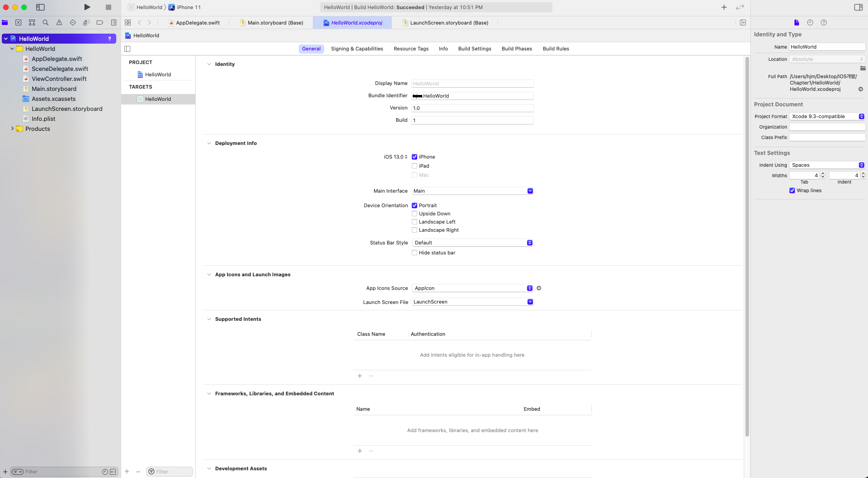The height and width of the screenshot is (478, 868).
Task: Go back in editor history
Action: click(x=139, y=22)
